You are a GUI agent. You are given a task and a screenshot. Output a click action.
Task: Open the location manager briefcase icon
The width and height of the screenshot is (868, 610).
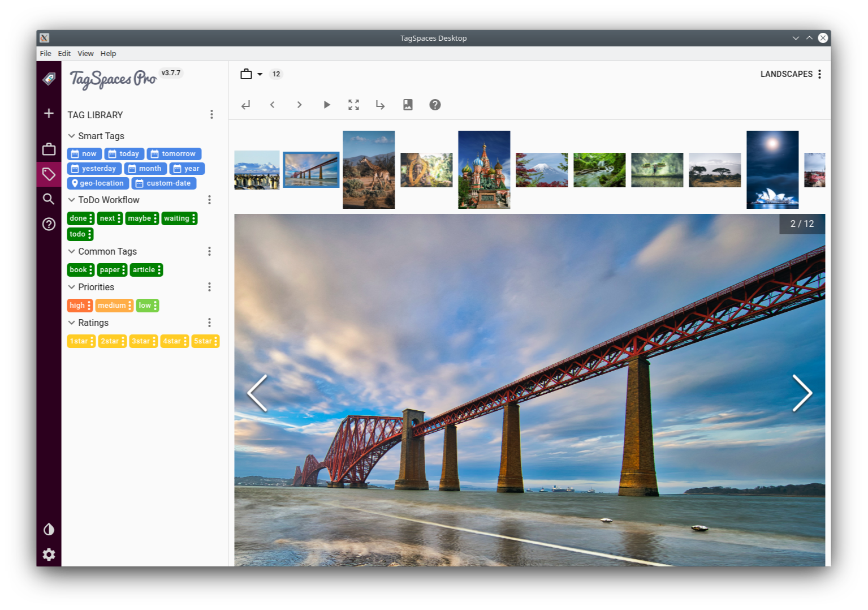[x=49, y=149]
